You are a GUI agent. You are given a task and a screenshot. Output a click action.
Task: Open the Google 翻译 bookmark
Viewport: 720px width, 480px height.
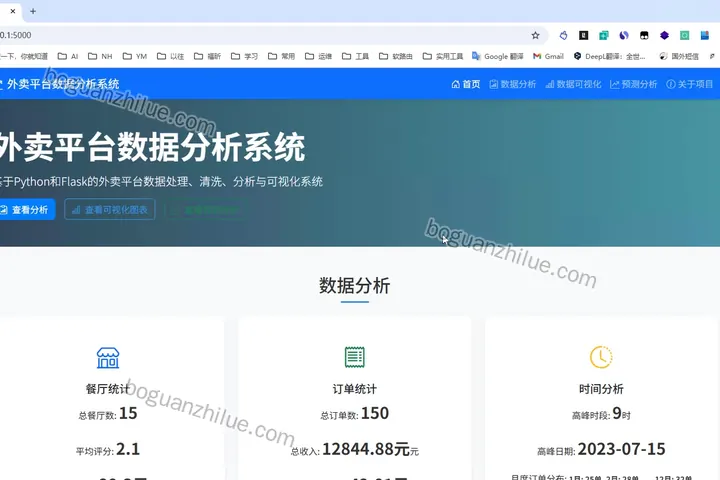(498, 56)
